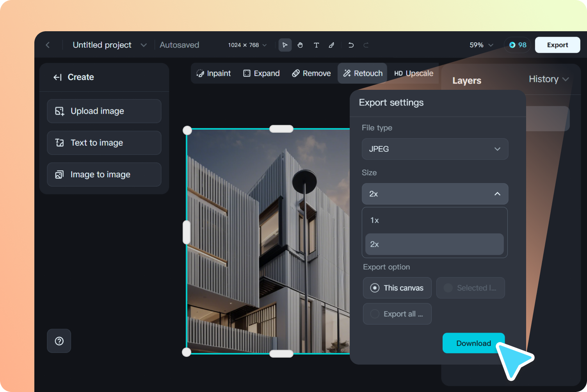Expand the 59% zoom level dropdown
This screenshot has height=392, width=587.
click(481, 45)
